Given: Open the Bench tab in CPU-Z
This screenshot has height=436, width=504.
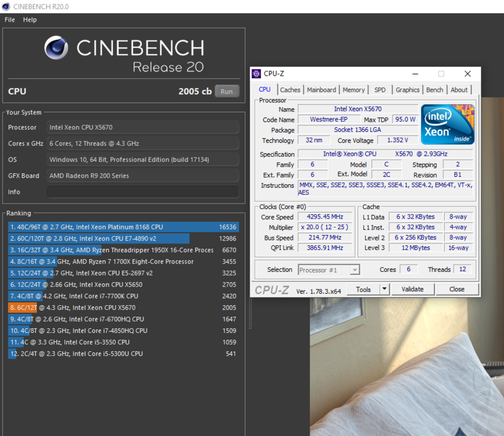Looking at the screenshot, I should coord(434,90).
